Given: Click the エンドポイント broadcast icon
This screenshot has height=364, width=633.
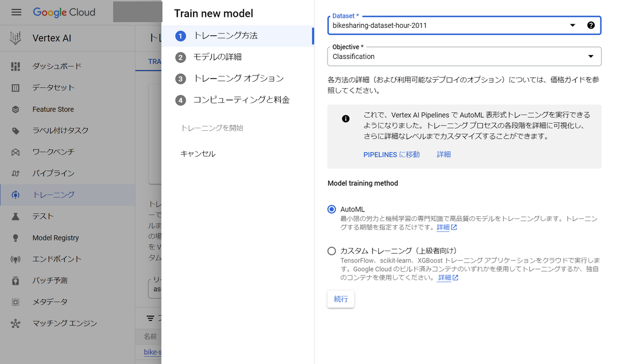Looking at the screenshot, I should point(15,259).
